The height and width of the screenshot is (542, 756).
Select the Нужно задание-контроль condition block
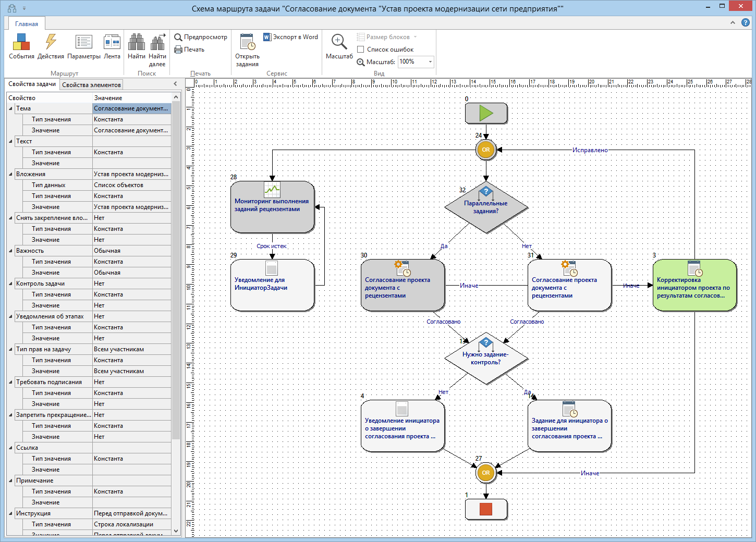pyautogui.click(x=486, y=358)
